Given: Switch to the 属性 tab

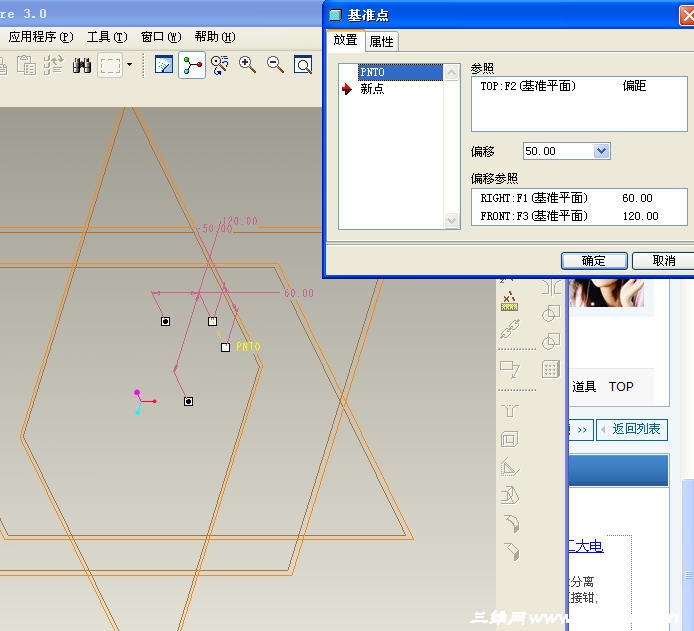Looking at the screenshot, I should 382,42.
